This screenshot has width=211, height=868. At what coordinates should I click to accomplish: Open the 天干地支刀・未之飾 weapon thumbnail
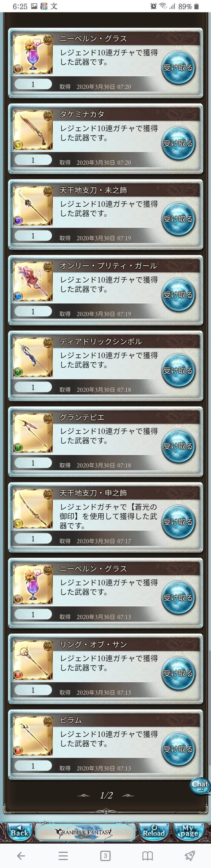33,206
